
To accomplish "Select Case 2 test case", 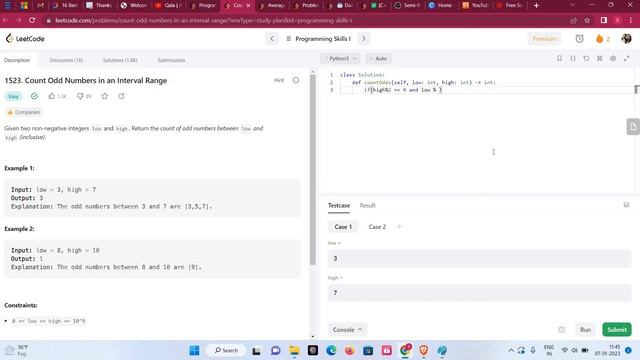I will (377, 227).
